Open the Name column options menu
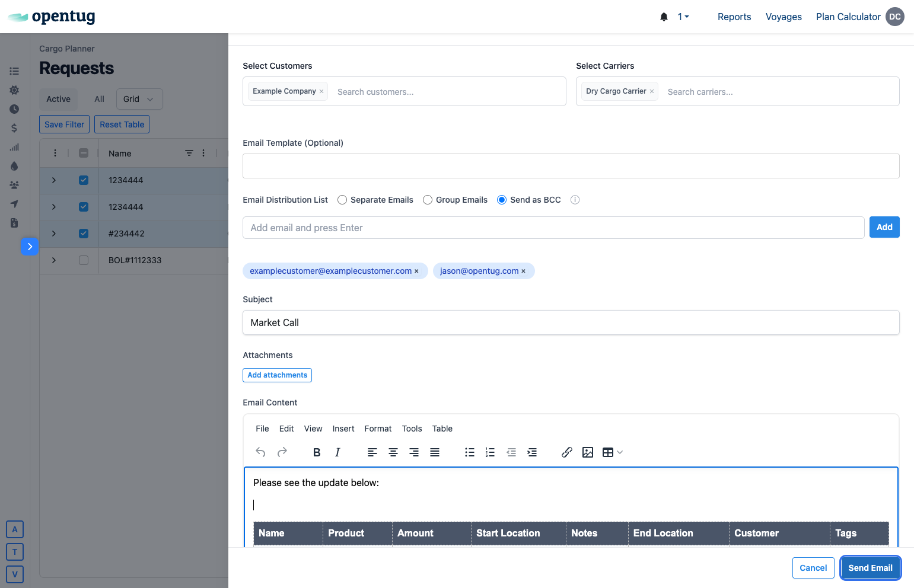This screenshot has height=588, width=914. point(203,153)
